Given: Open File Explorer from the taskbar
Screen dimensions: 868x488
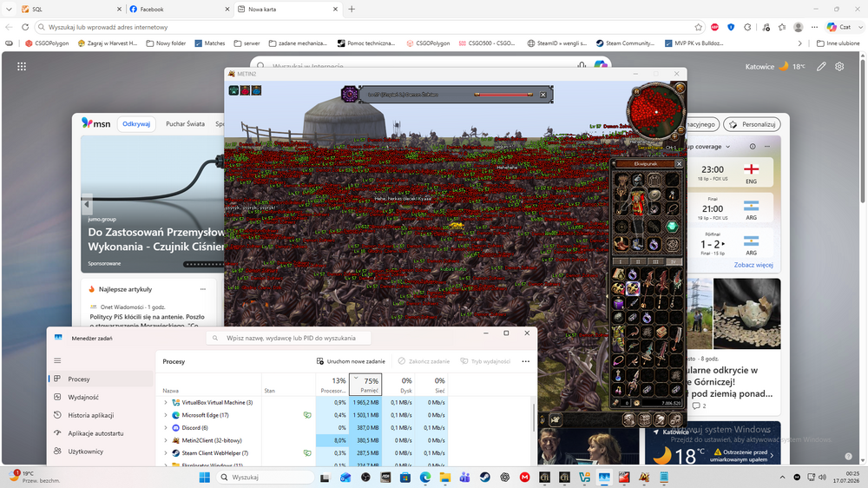Looking at the screenshot, I should pos(445,478).
